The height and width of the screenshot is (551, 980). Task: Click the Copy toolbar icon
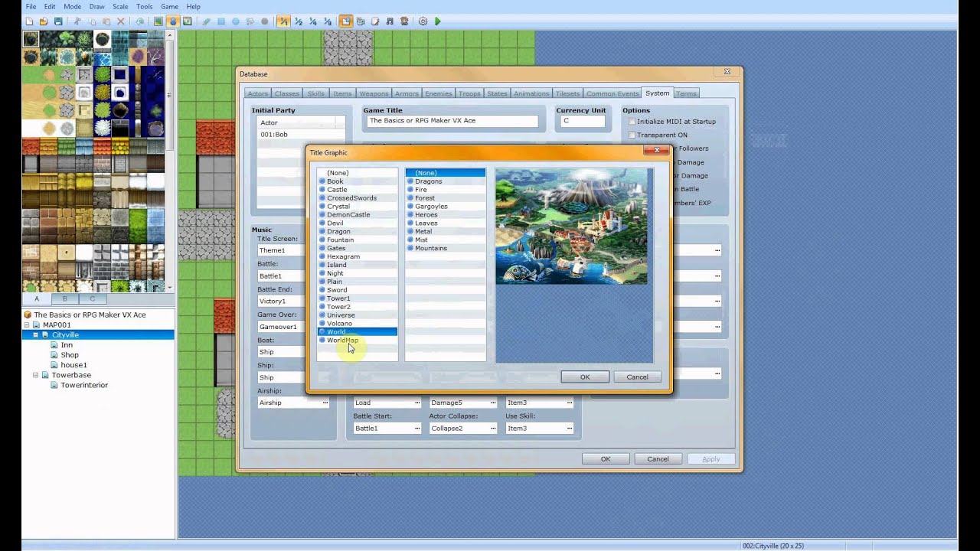[92, 21]
